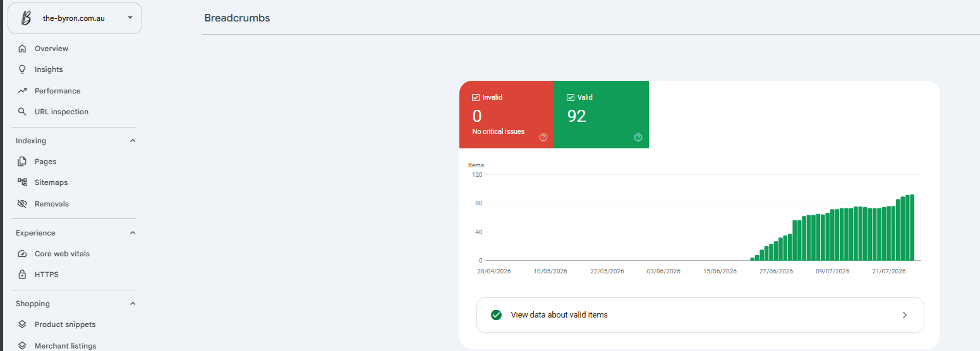Click the View data about valid items row
This screenshot has width=980, height=351.
pyautogui.click(x=700, y=315)
